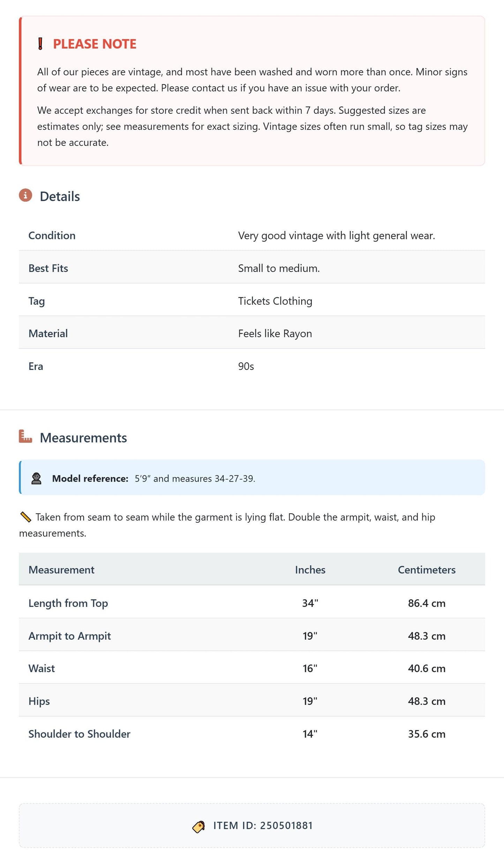
Task: Click the Shoulder to Shoulder row label
Action: (x=80, y=734)
